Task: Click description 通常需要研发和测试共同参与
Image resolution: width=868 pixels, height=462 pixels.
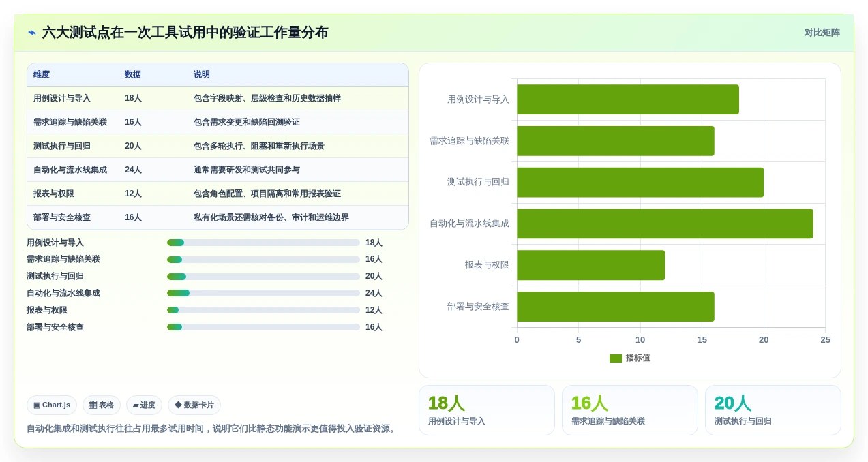Action: 247,170
